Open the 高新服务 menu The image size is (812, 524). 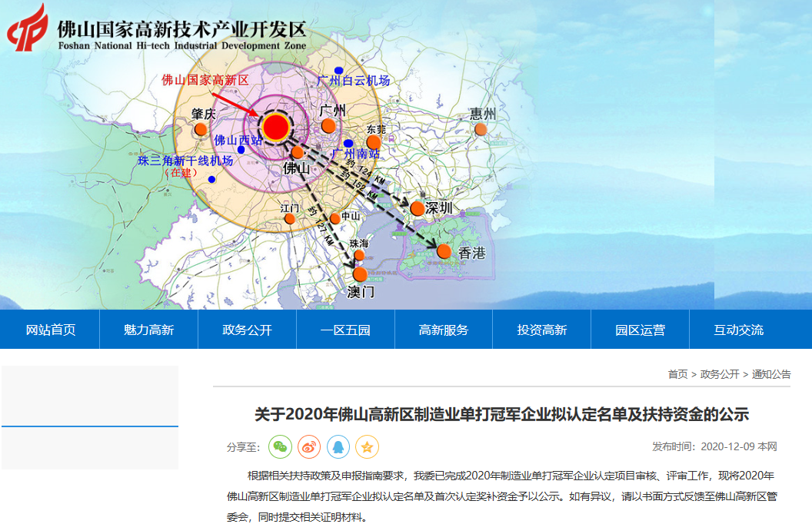pyautogui.click(x=444, y=330)
